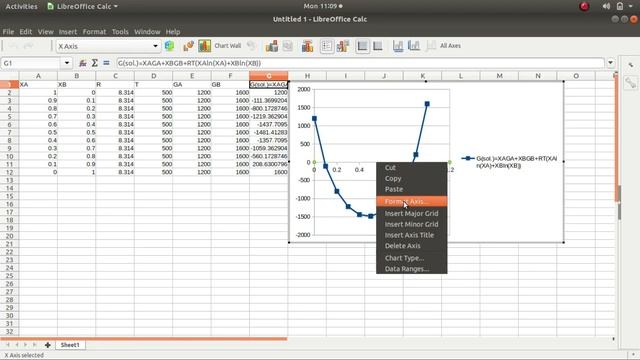
Task: Expand the Name Box dropdown arrow
Action: pyautogui.click(x=67, y=63)
